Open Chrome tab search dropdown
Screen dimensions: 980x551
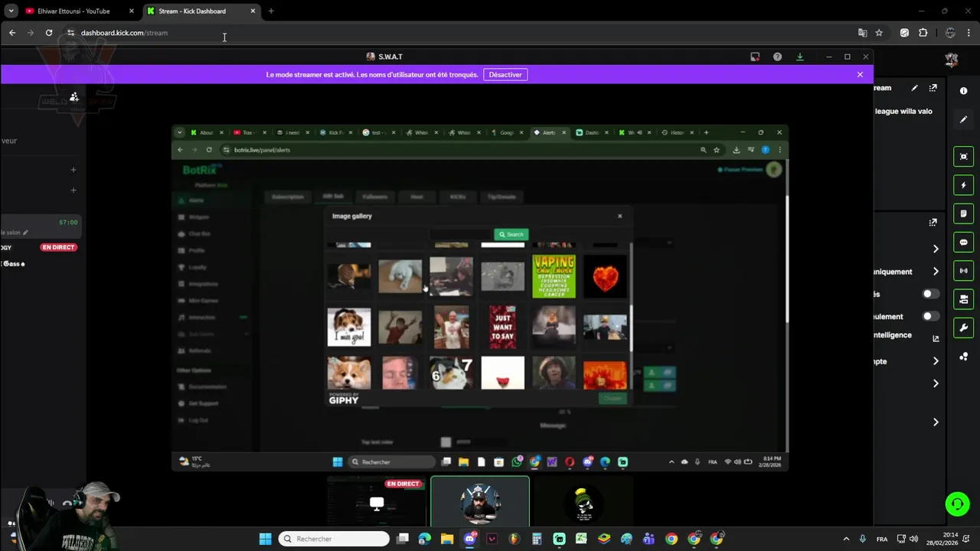point(11,11)
